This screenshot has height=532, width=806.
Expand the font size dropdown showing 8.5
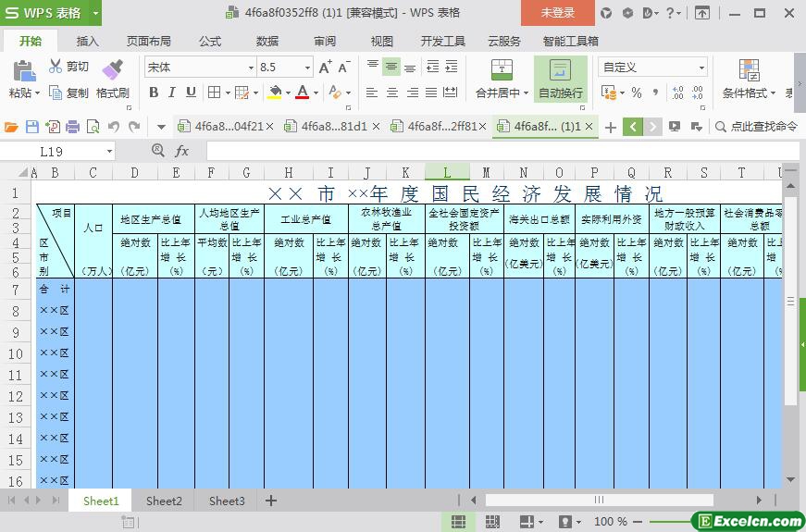click(307, 68)
